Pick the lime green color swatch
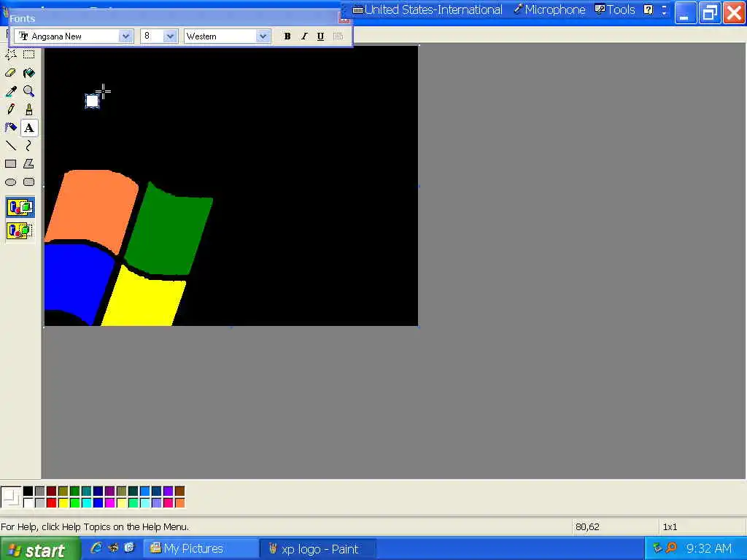The width and height of the screenshot is (747, 560). tap(75, 503)
